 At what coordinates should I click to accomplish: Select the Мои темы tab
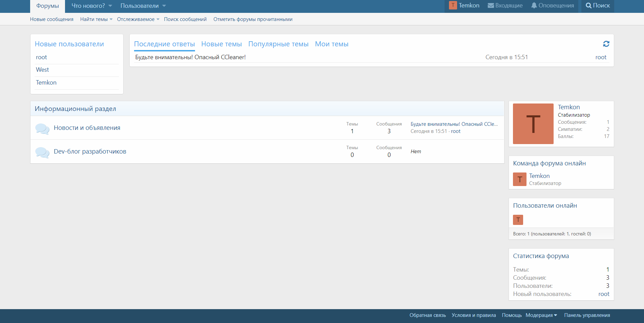pos(331,44)
